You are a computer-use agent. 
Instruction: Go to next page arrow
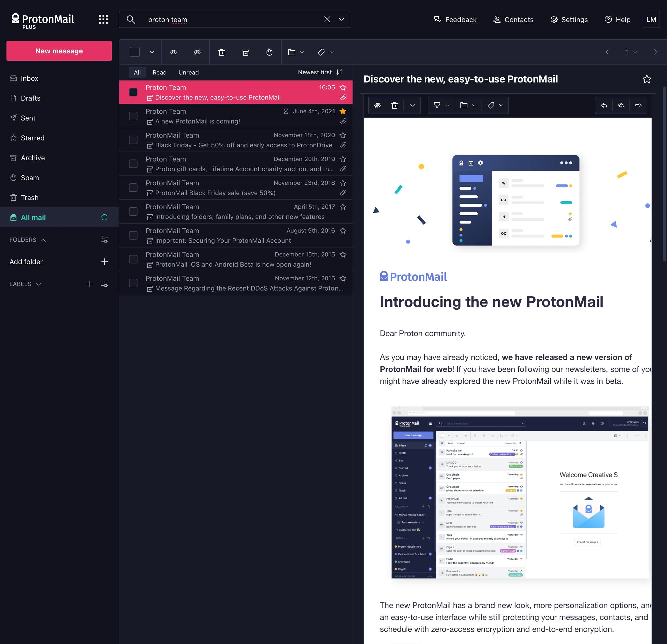coord(655,52)
